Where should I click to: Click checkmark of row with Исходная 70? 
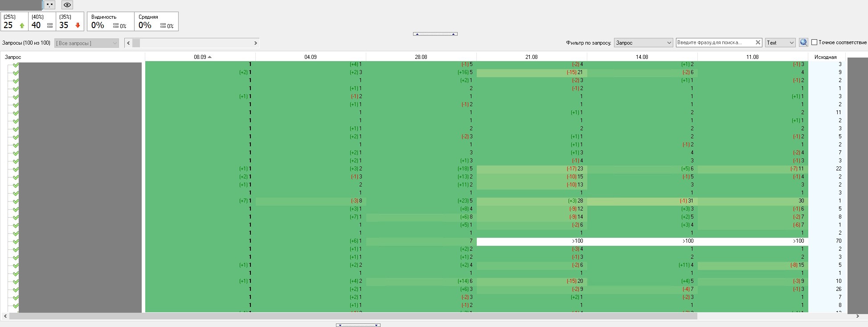pyautogui.click(x=16, y=241)
